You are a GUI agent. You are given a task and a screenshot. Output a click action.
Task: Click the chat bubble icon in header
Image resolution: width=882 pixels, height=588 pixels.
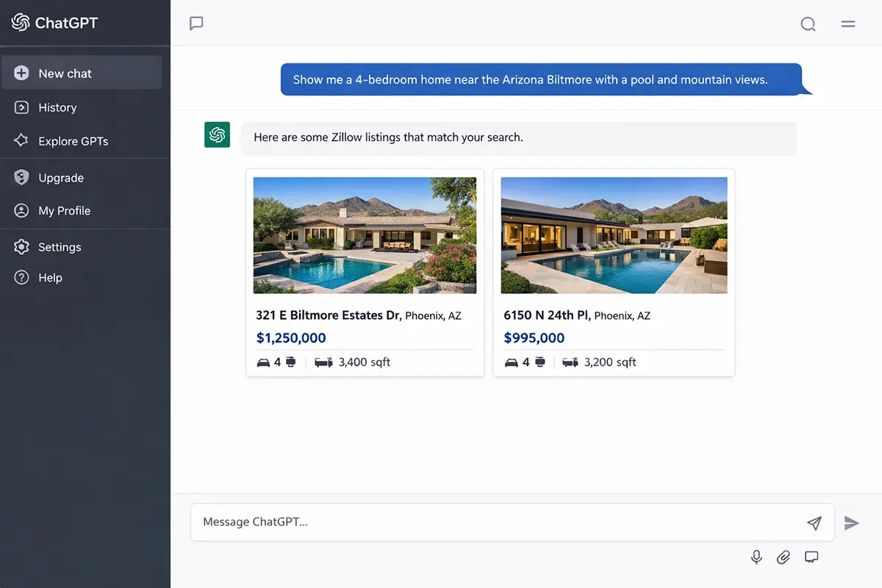point(196,24)
